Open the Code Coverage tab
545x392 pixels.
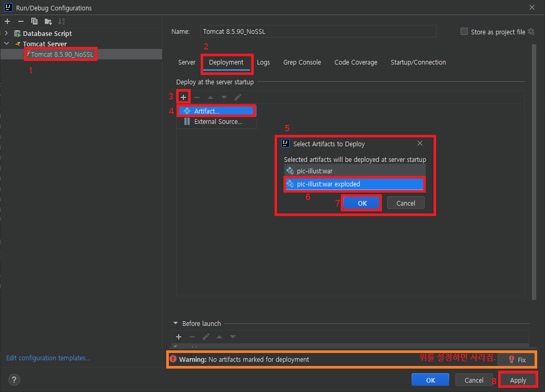[356, 62]
